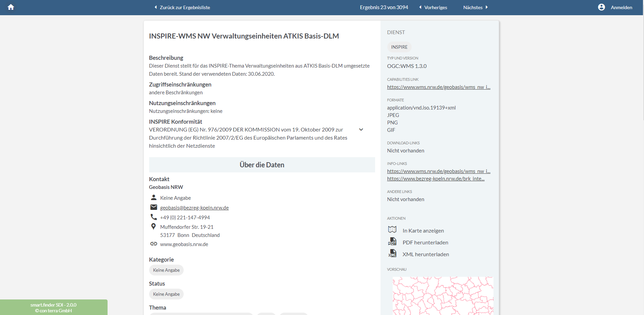
Task: Click Anmelden to log in
Action: point(621,7)
